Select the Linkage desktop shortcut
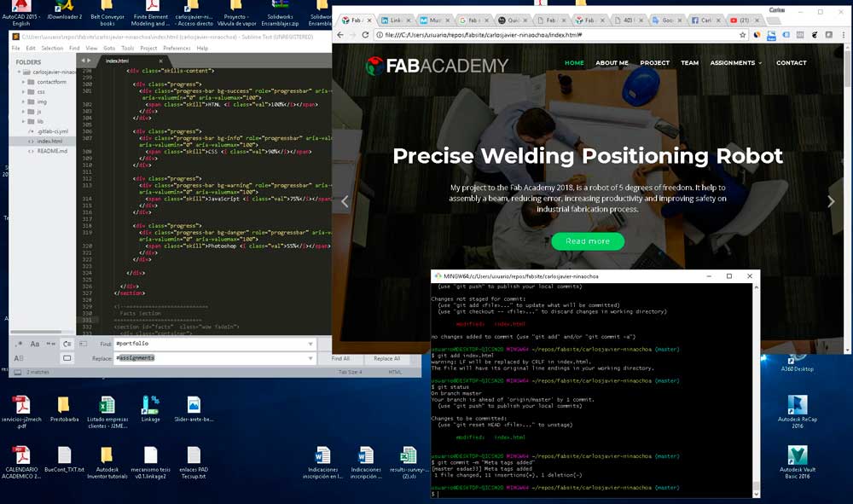Screen dimensions: 853x504 coord(150,408)
